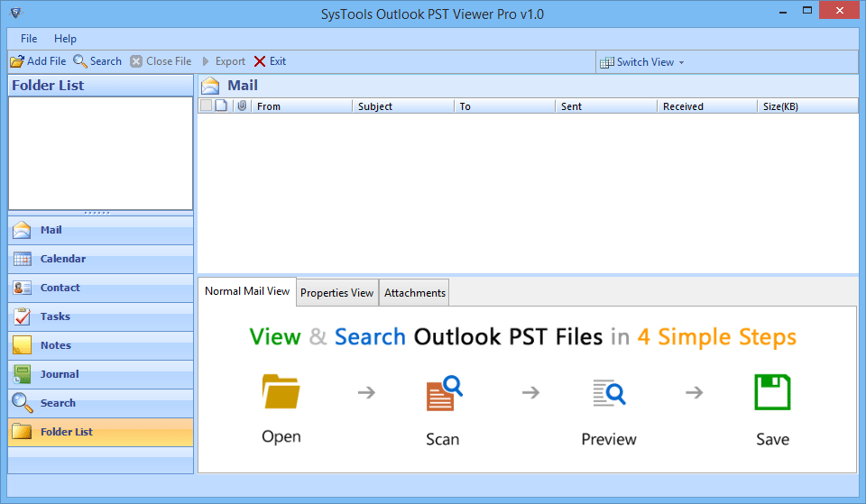
Task: Click the red Exit X icon
Action: pyautogui.click(x=260, y=61)
